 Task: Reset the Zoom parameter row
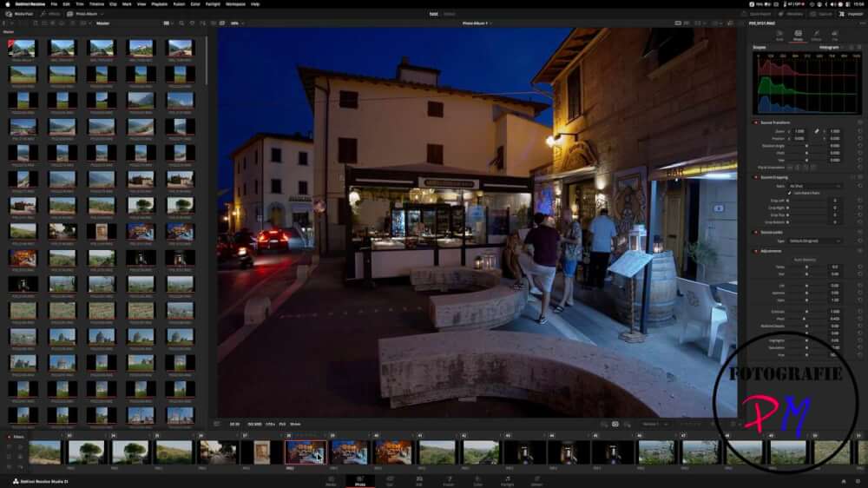859,131
